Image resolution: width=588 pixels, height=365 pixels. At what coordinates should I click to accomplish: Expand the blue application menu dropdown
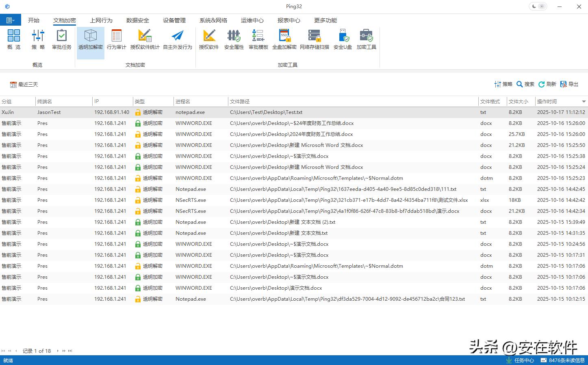[x=11, y=20]
